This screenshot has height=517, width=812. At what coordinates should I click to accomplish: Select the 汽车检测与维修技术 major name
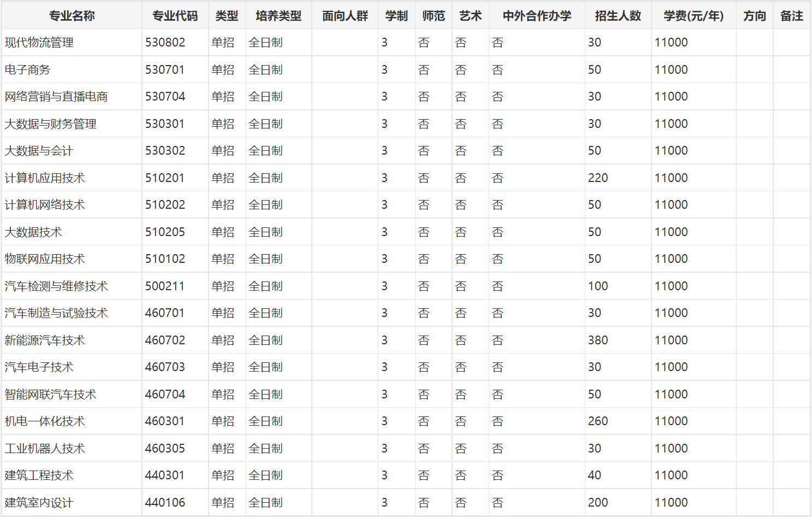coord(56,286)
